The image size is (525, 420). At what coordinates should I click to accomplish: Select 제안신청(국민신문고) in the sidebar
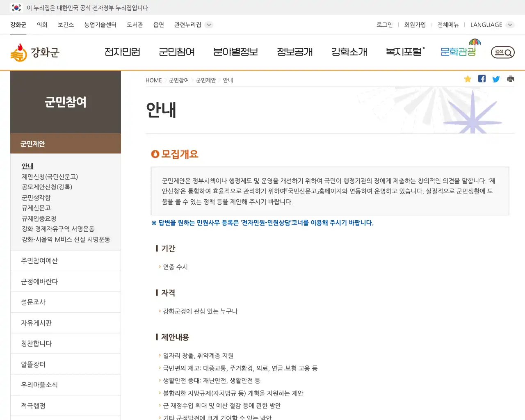(50, 176)
